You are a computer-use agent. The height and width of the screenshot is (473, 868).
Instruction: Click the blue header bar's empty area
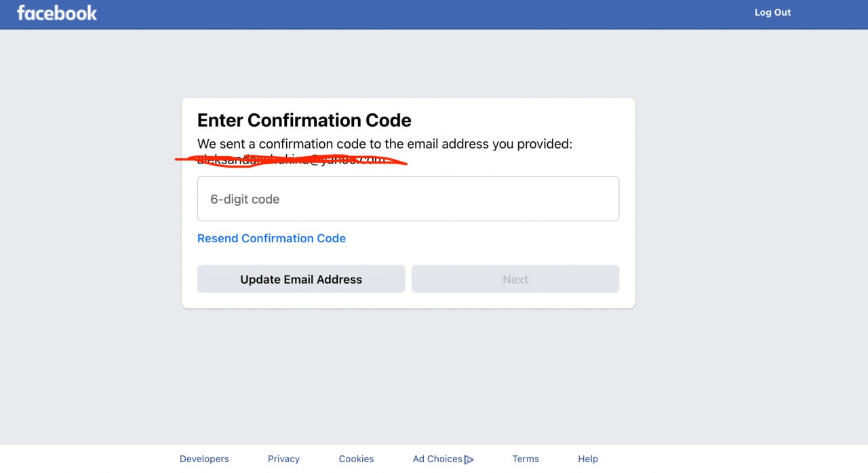point(420,14)
